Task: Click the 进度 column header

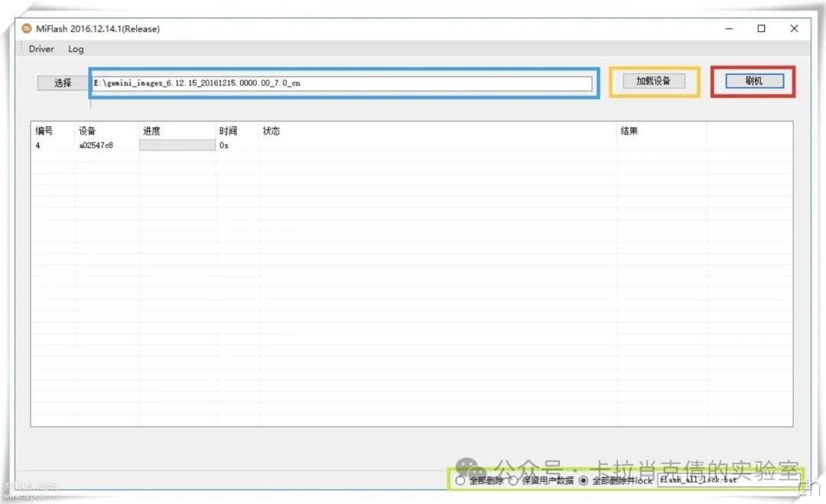Action: point(151,131)
